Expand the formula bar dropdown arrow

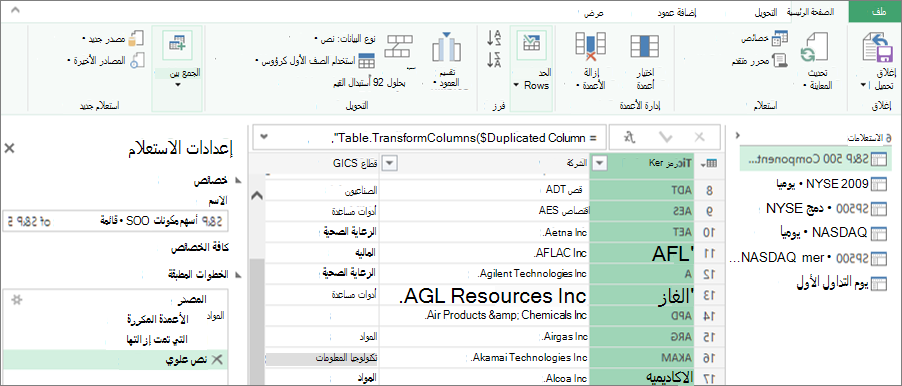(x=264, y=137)
